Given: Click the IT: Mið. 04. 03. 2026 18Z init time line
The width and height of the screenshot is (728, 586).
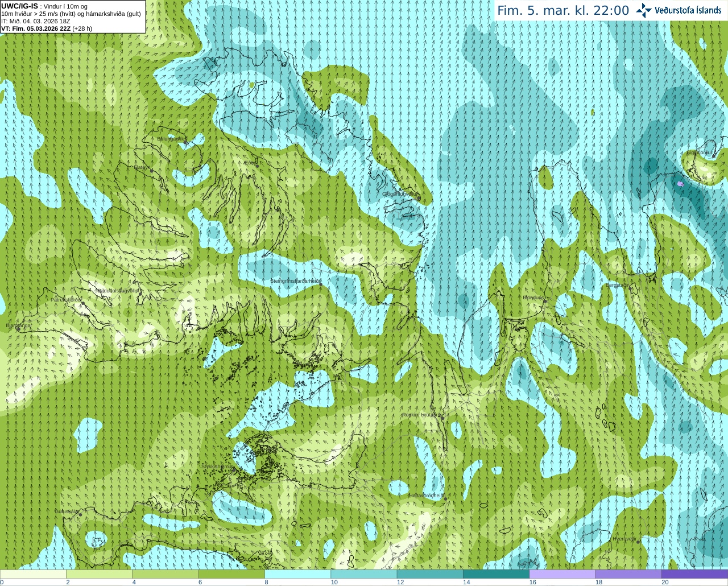Looking at the screenshot, I should tap(36, 21).
